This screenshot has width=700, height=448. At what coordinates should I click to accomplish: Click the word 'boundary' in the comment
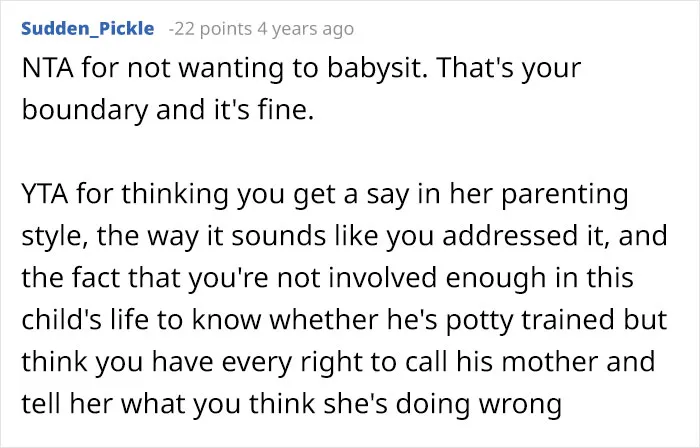tap(84, 110)
